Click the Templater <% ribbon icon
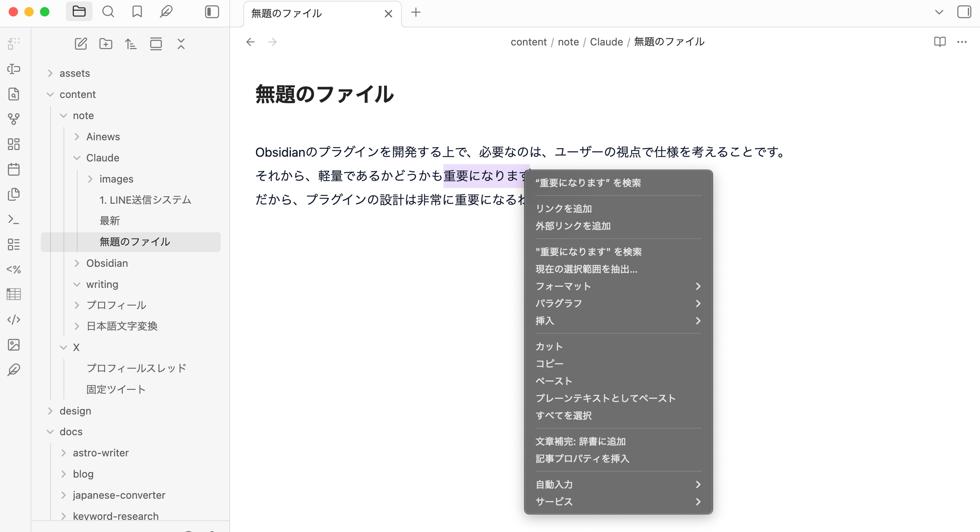Screen dimensions: 980x532 14,270
